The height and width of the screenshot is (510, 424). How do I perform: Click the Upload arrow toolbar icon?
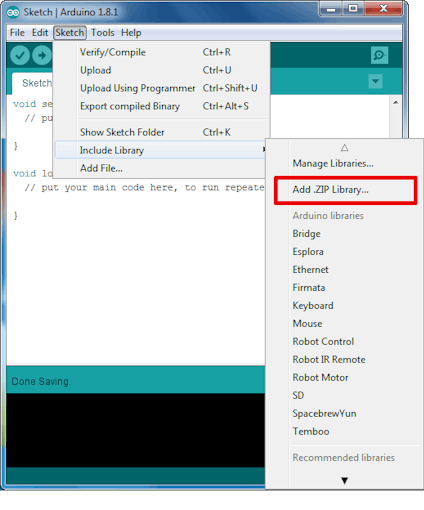click(x=42, y=55)
